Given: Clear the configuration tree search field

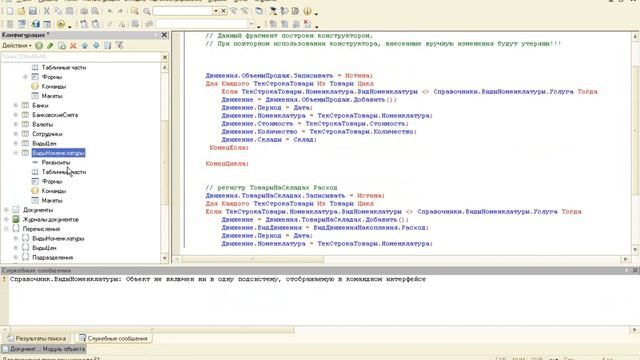Looking at the screenshot, I should coord(165,57).
